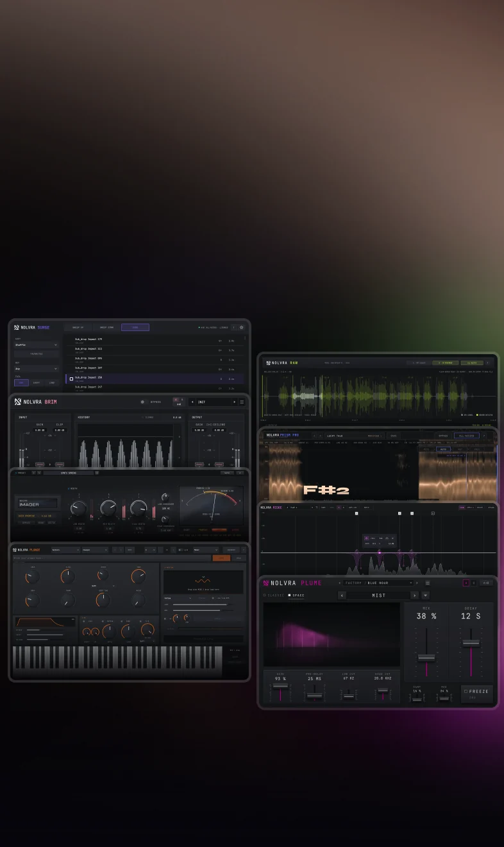
Task: Select state A in Plume
Action: click(466, 583)
